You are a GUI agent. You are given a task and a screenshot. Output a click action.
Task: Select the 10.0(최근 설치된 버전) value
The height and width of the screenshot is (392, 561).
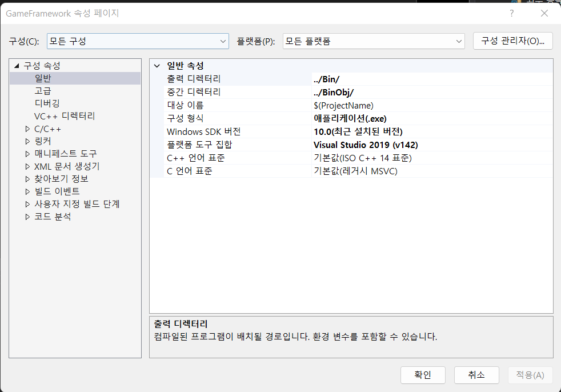click(432, 132)
